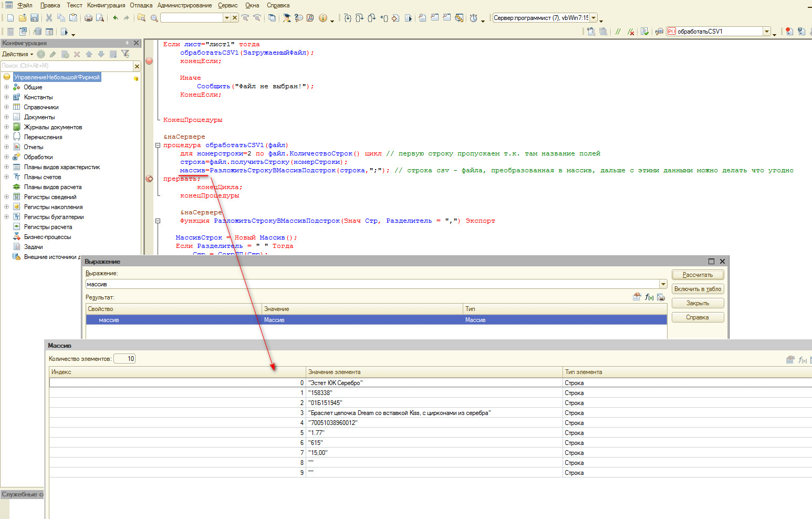812x519 pixels.
Task: Open the Выражение expression history dropdown
Action: click(663, 284)
